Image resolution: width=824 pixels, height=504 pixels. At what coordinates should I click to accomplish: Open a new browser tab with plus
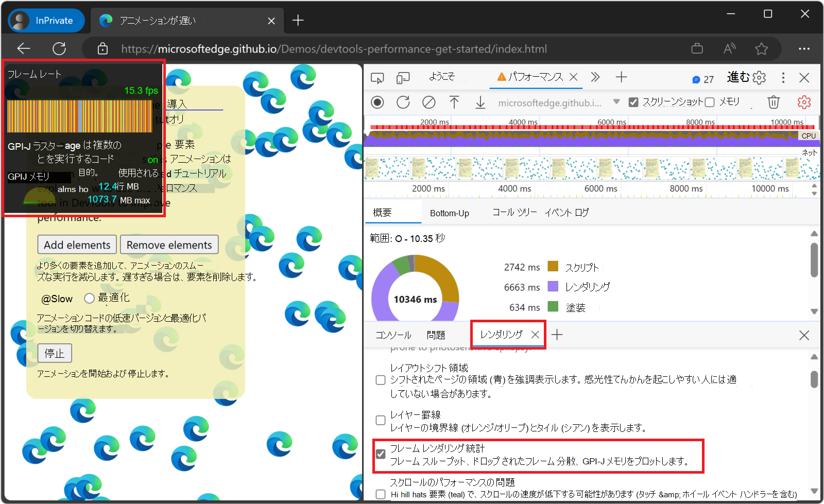[x=298, y=21]
